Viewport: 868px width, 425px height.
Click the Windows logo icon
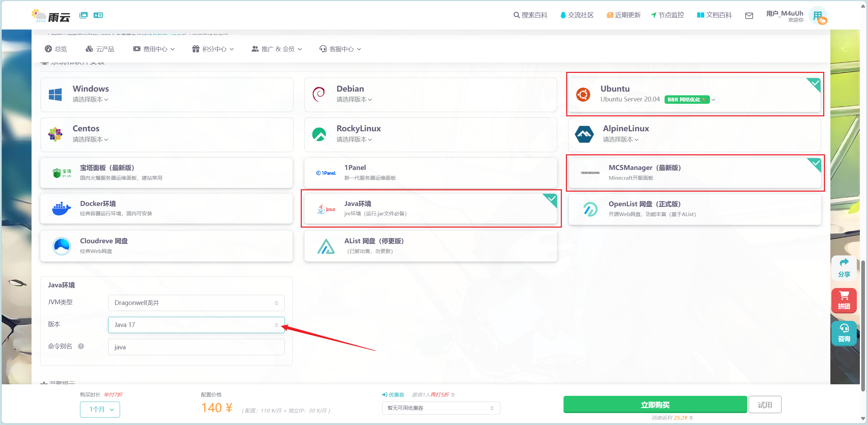55,95
